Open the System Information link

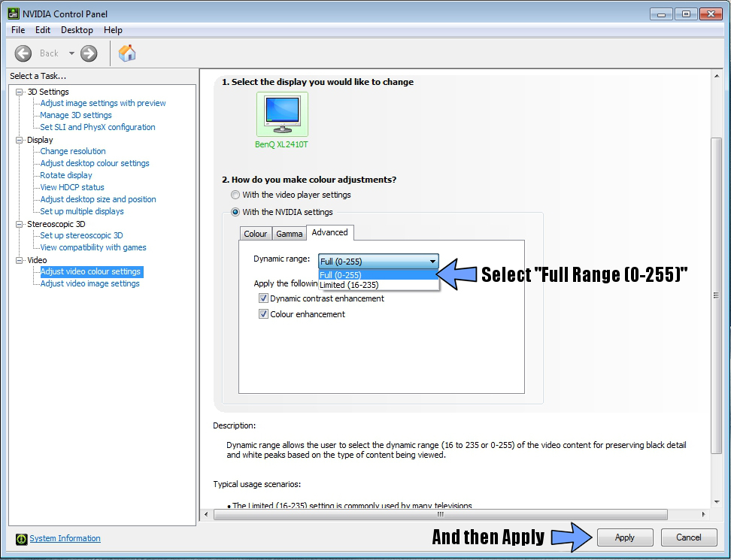65,538
